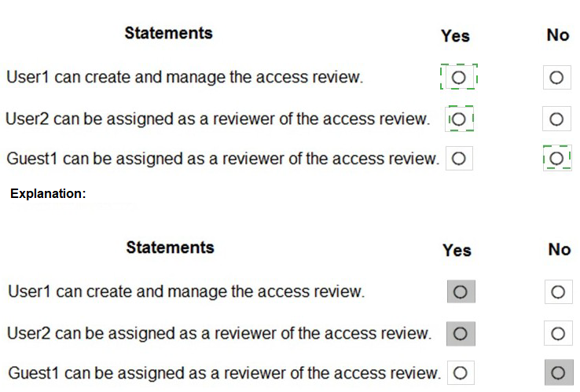
Task: Choose Yes for User2 in the first table
Action: (x=460, y=119)
